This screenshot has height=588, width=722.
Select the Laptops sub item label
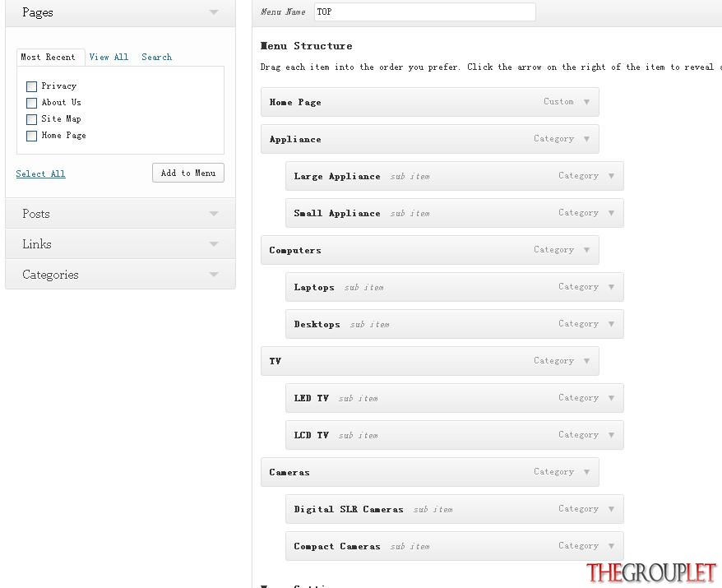tap(314, 287)
